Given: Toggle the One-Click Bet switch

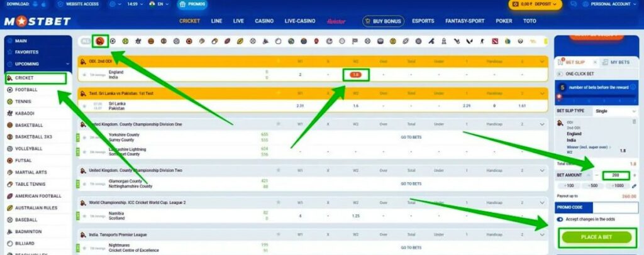Looking at the screenshot, I should point(559,74).
